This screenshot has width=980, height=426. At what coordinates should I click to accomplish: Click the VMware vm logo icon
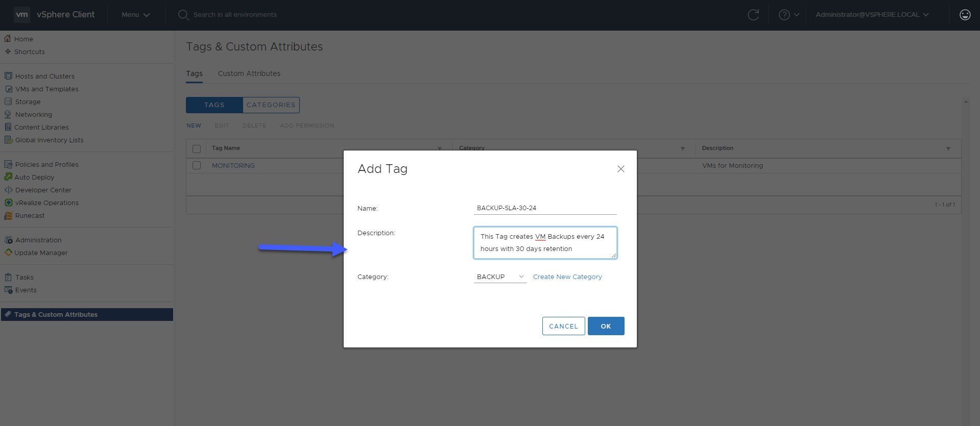pos(22,14)
